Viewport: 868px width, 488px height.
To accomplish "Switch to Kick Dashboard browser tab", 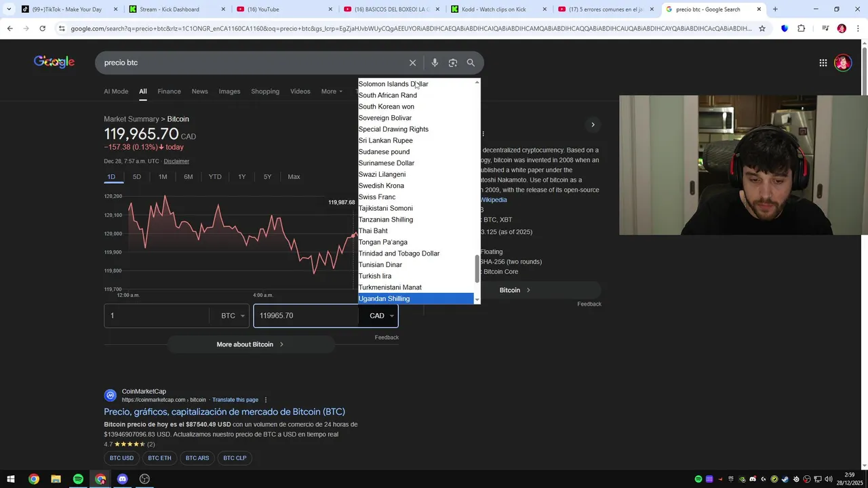I will pos(176,9).
